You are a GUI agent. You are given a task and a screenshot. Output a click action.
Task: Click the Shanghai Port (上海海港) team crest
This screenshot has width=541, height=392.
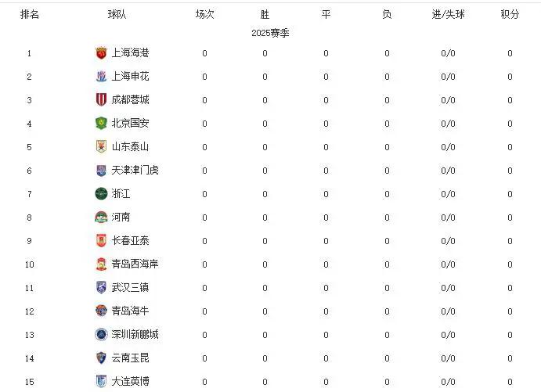(x=101, y=53)
